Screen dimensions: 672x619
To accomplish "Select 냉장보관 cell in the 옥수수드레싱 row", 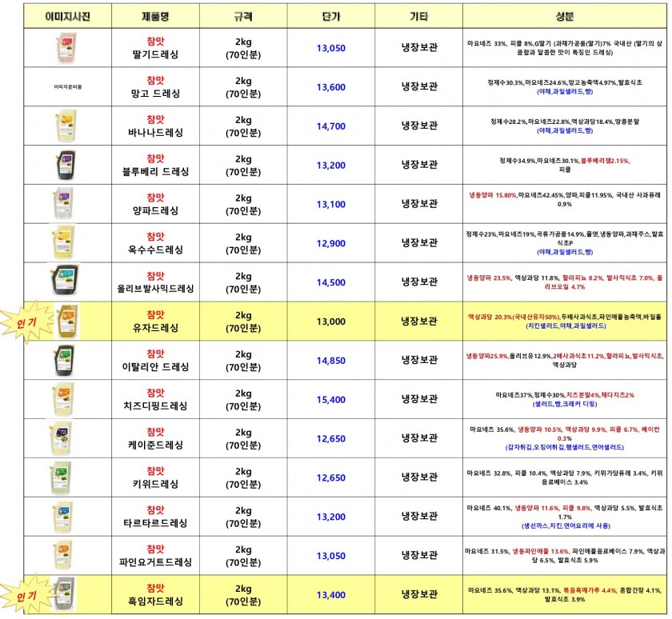I will click(419, 243).
